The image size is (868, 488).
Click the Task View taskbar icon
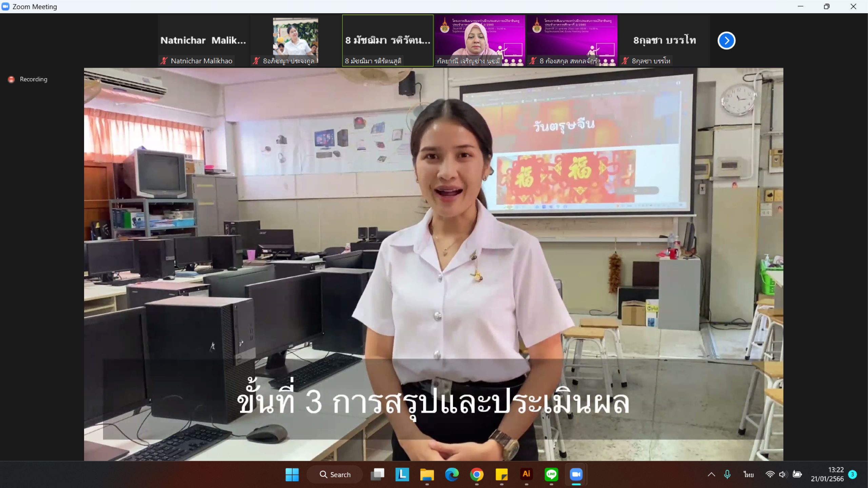[x=377, y=474]
